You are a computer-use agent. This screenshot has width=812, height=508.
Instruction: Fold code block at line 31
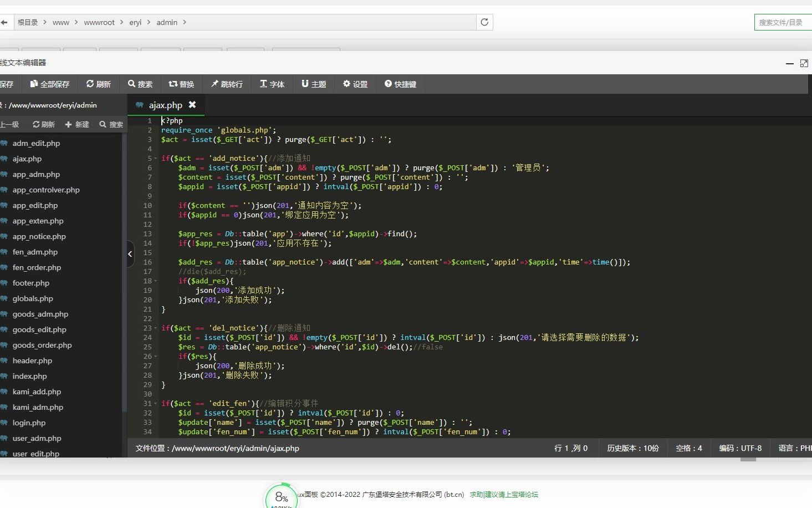(x=156, y=404)
